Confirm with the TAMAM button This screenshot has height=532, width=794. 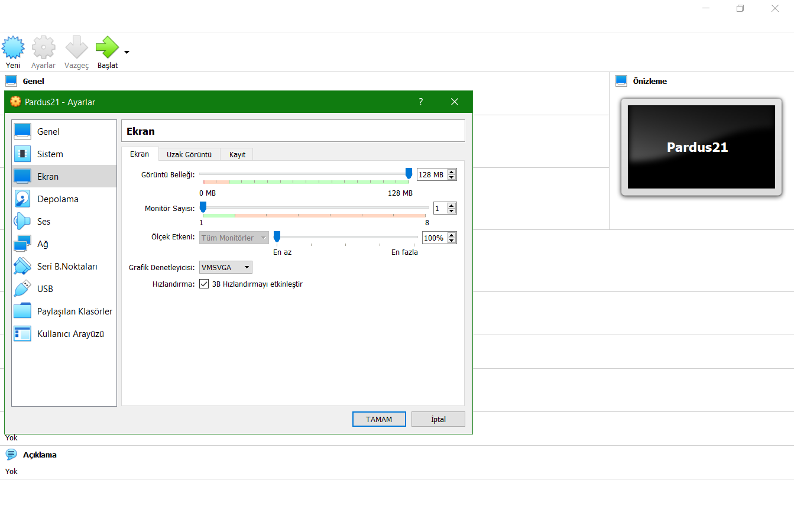click(379, 419)
